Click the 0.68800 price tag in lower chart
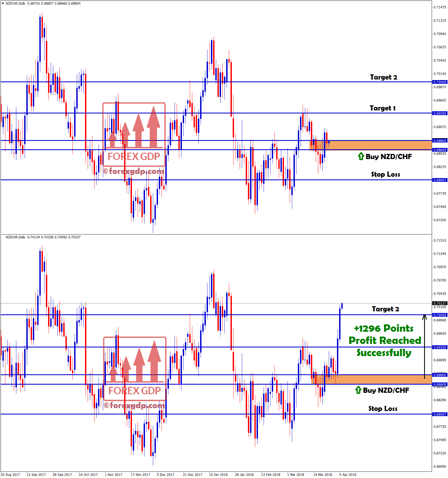 click(440, 375)
